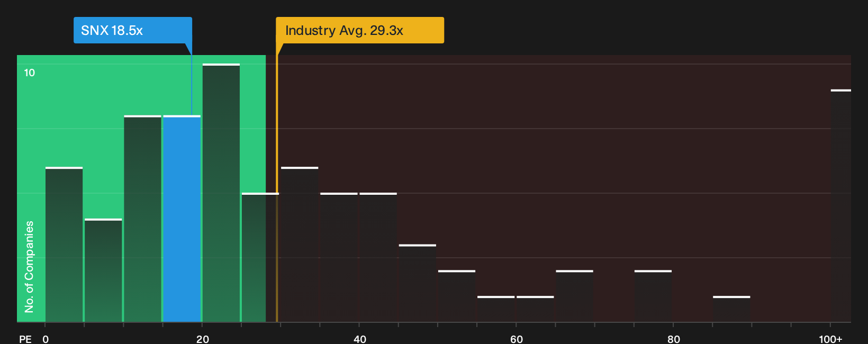
Task: Select the short bar in the 5-10 PE range
Action: tap(103, 270)
